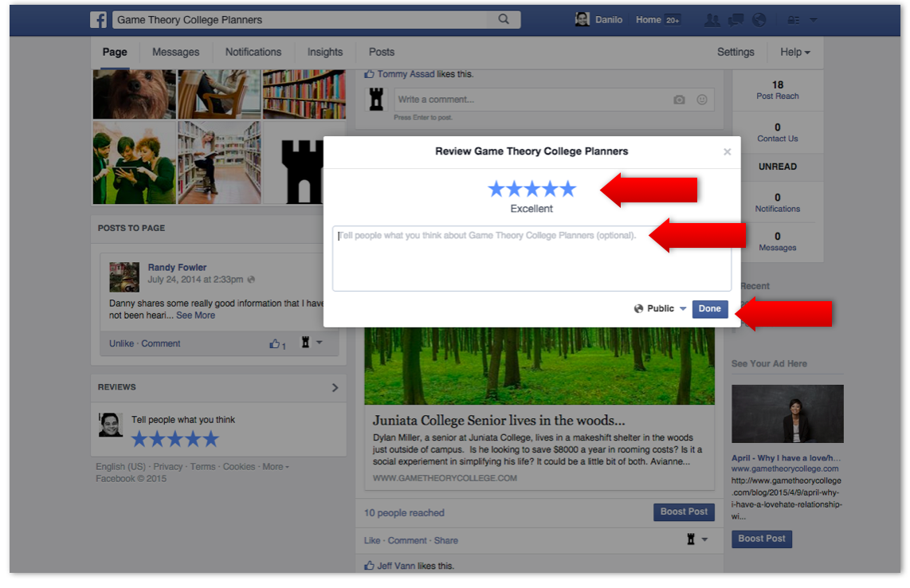Open Post Reach stat
The image size is (910, 588).
777,90
